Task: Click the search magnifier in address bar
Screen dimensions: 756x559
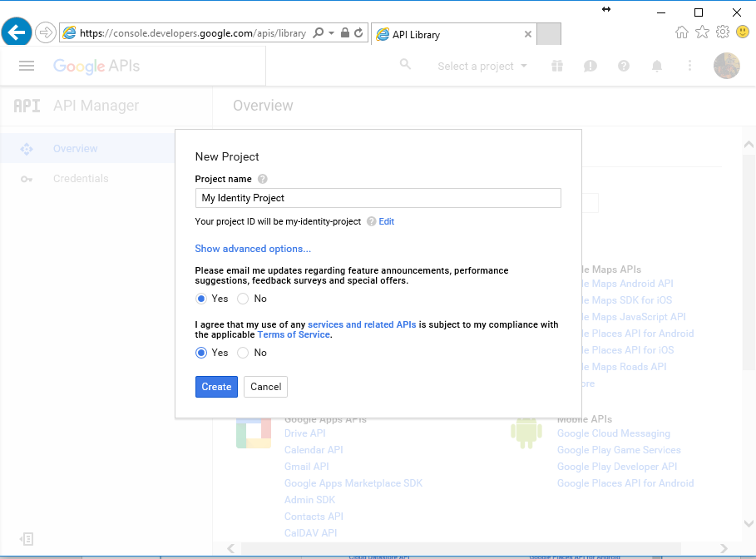Action: [x=319, y=32]
